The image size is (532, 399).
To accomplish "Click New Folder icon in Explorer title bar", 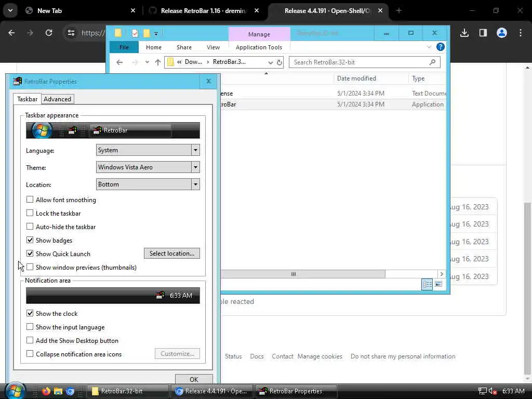I will [147, 33].
